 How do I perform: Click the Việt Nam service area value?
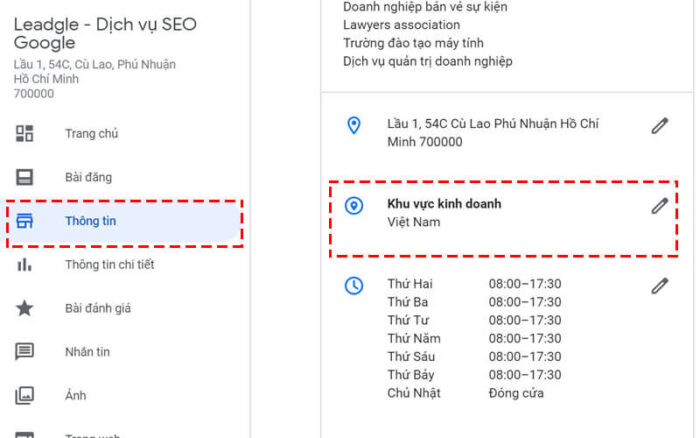tap(414, 222)
